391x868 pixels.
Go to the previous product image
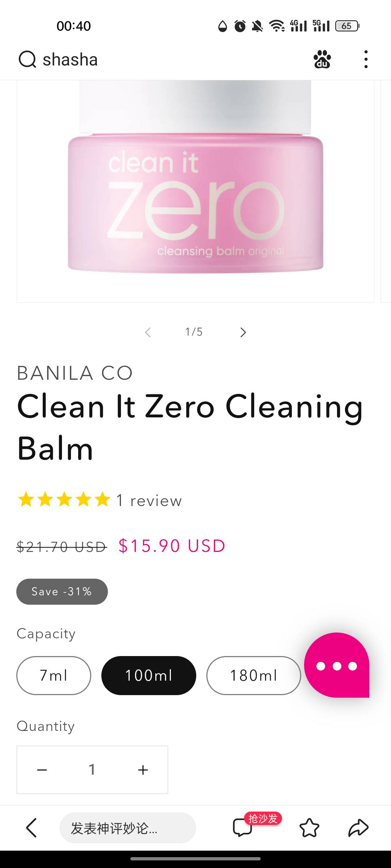148,332
